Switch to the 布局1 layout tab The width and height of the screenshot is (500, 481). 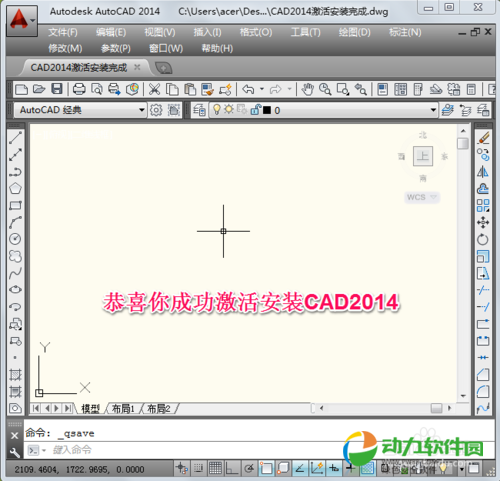(x=123, y=408)
